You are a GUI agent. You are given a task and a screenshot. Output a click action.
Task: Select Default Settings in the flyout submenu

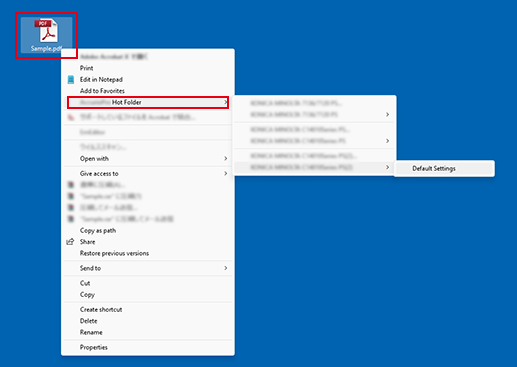click(444, 169)
